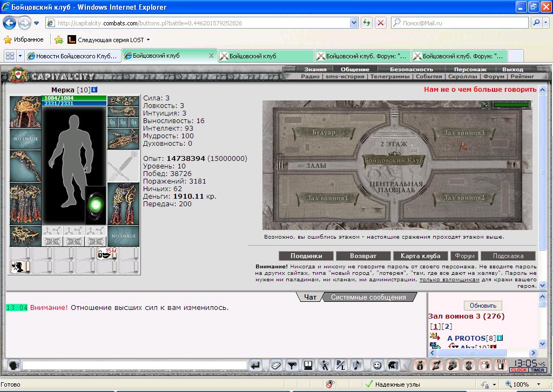The width and height of the screenshot is (553, 392).
Task: Open the search provider dropdown arrow
Action: (x=545, y=23)
